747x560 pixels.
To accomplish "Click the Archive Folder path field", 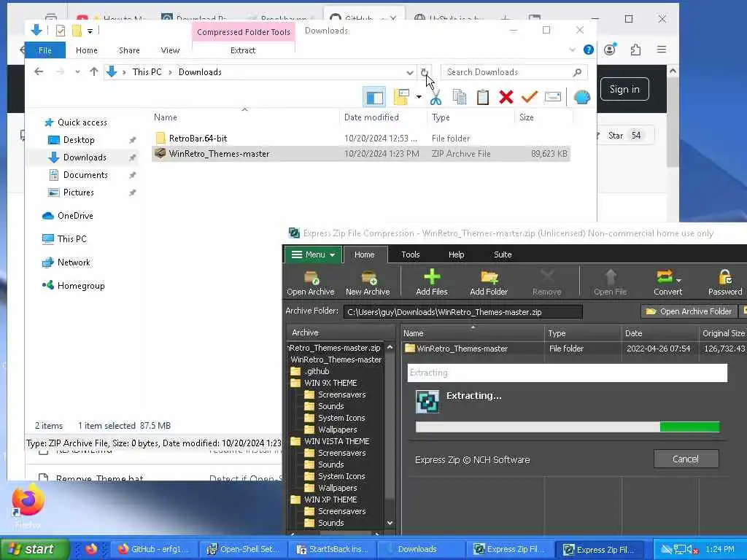I will [x=462, y=312].
